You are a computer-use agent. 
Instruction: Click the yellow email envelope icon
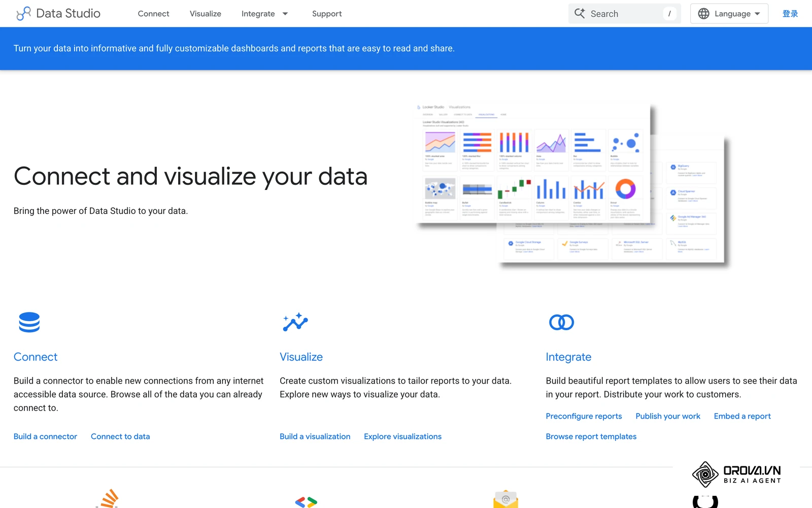(x=505, y=499)
